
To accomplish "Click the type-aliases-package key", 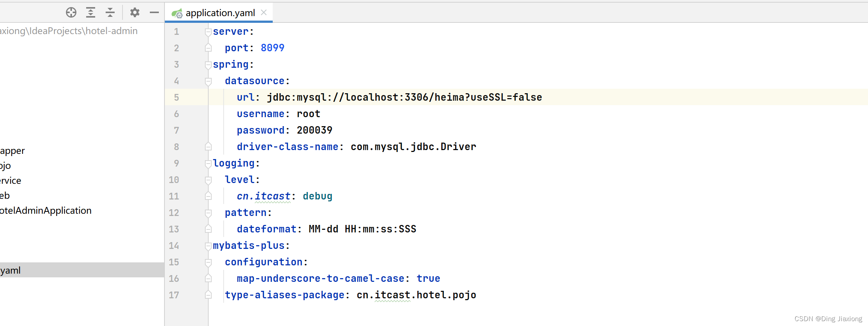I will pos(285,295).
